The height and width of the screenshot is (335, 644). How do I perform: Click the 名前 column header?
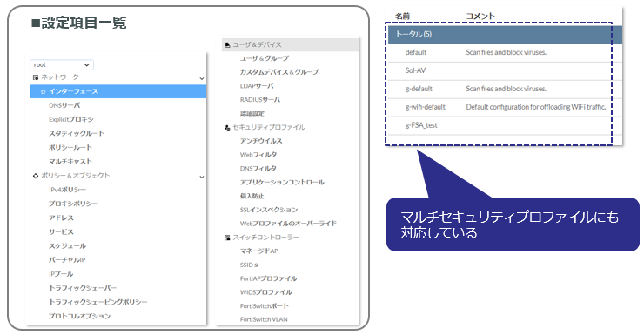[402, 16]
